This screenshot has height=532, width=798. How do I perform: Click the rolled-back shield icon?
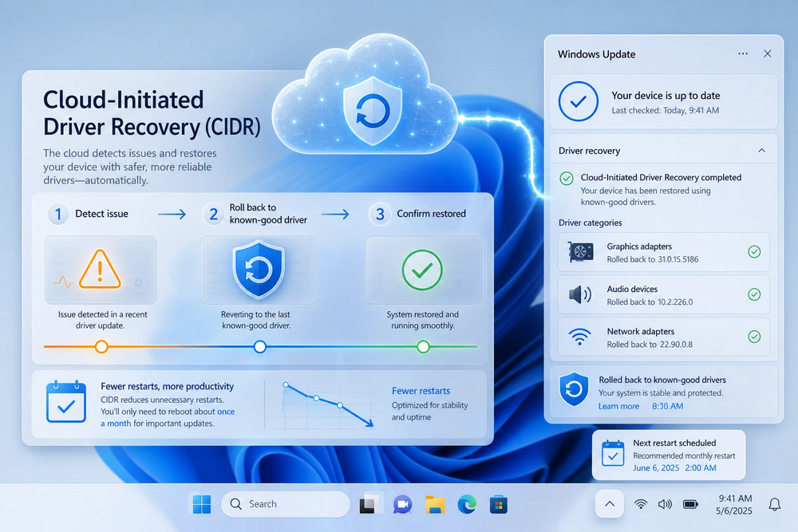574,389
